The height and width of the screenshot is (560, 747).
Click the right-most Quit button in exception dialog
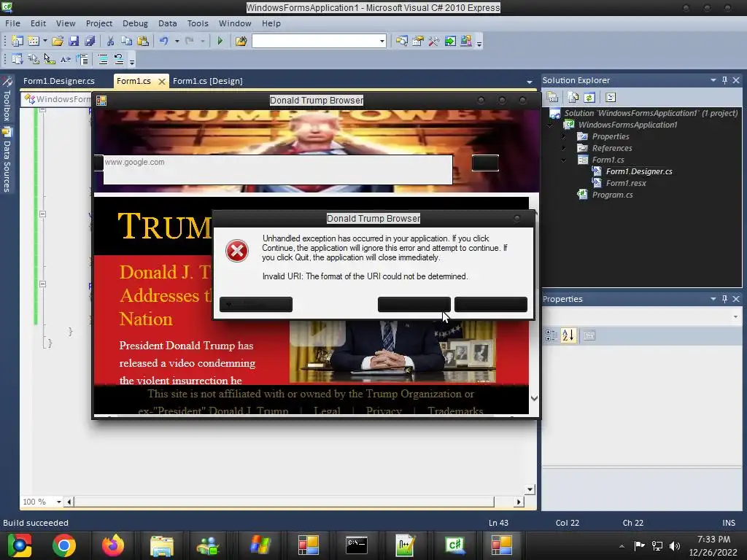click(491, 304)
